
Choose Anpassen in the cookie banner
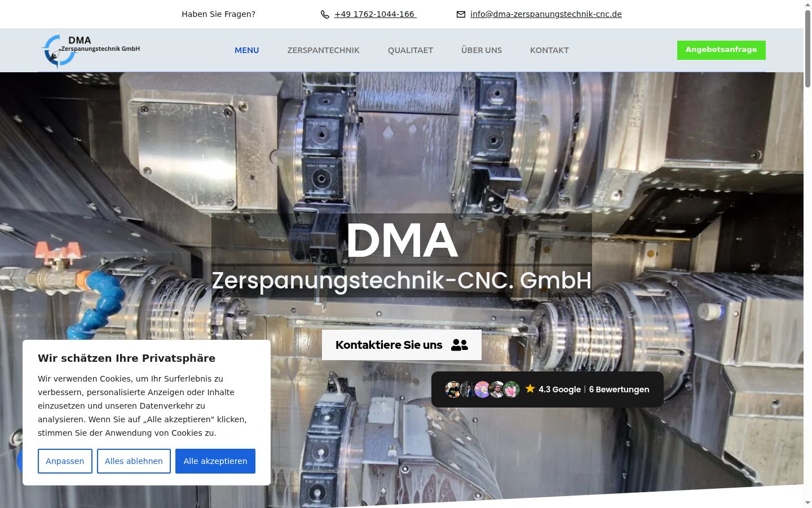[x=65, y=461]
